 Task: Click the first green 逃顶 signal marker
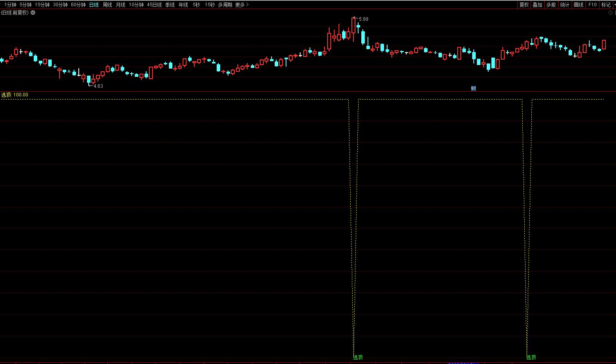pos(358,357)
